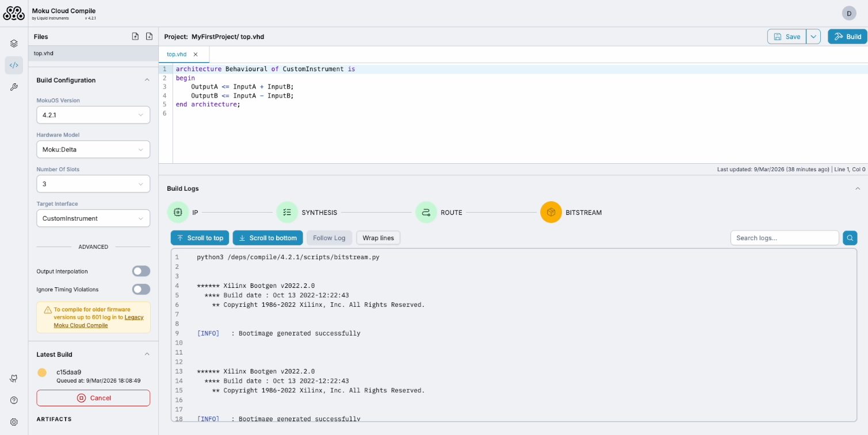Toggle the Follow Log option
This screenshot has width=868, height=435.
329,237
